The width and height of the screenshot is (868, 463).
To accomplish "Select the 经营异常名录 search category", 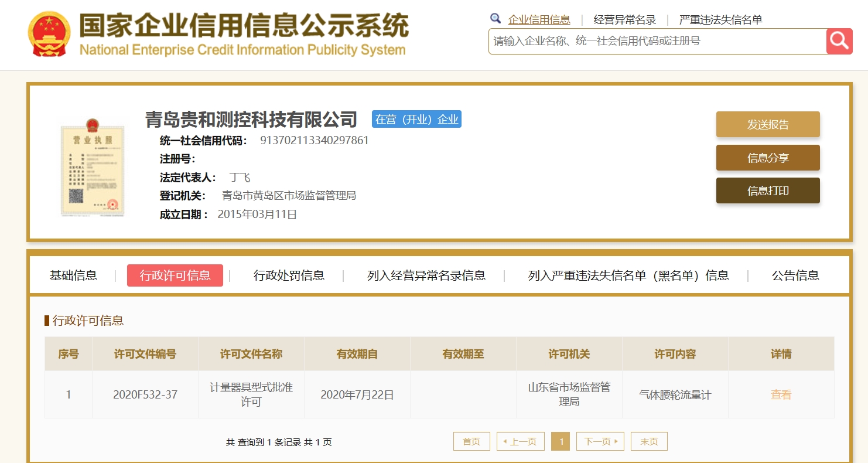I will pyautogui.click(x=625, y=19).
